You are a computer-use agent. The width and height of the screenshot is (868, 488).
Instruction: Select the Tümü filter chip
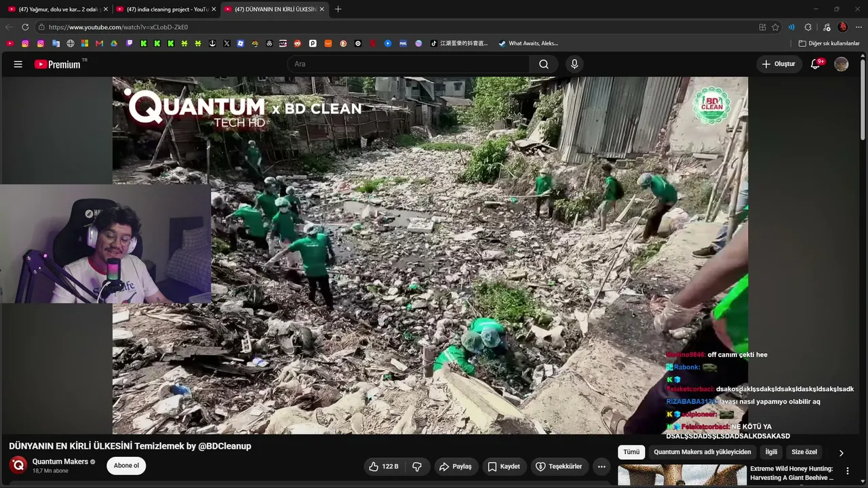631,452
